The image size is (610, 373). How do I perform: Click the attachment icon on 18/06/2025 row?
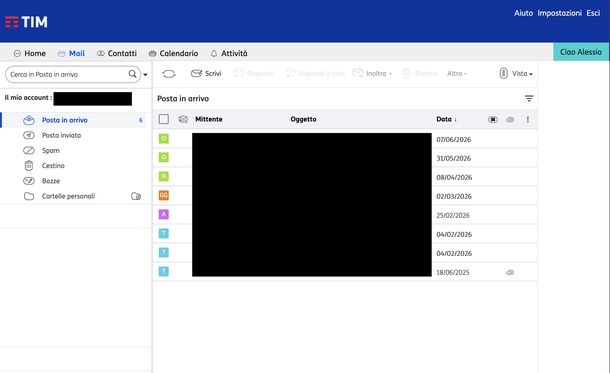[x=510, y=272]
